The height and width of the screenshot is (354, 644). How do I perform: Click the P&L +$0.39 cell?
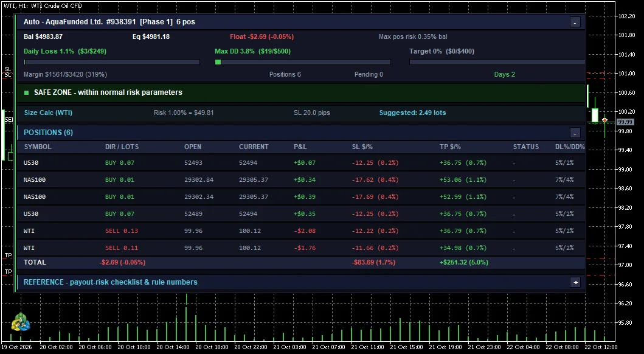click(305, 196)
